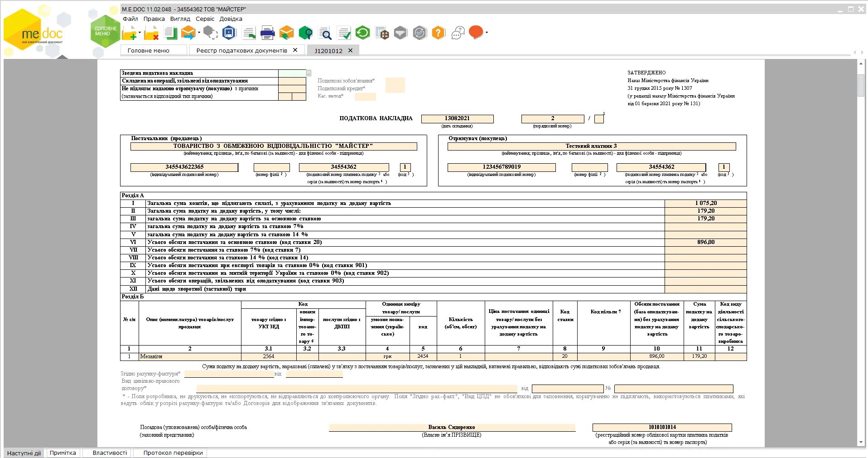The height and width of the screenshot is (458, 868).
Task: Click the grey hexagon convert icon
Action: coord(210,33)
